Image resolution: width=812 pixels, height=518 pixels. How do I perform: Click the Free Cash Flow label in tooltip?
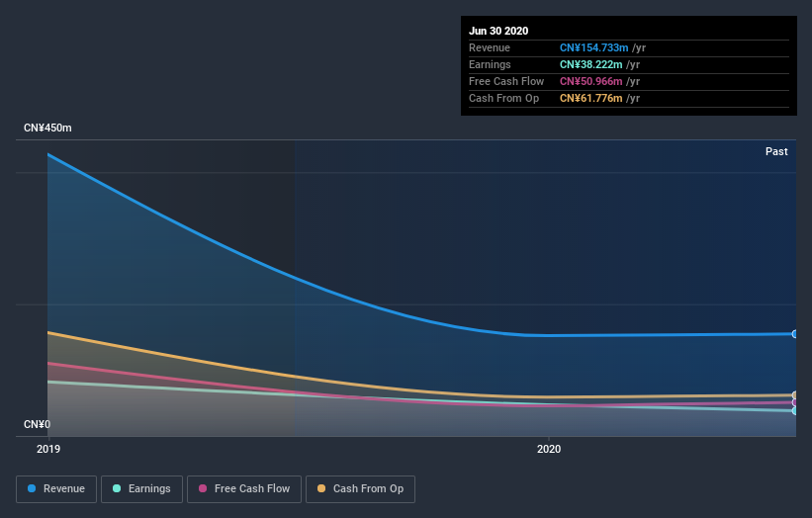coord(506,81)
